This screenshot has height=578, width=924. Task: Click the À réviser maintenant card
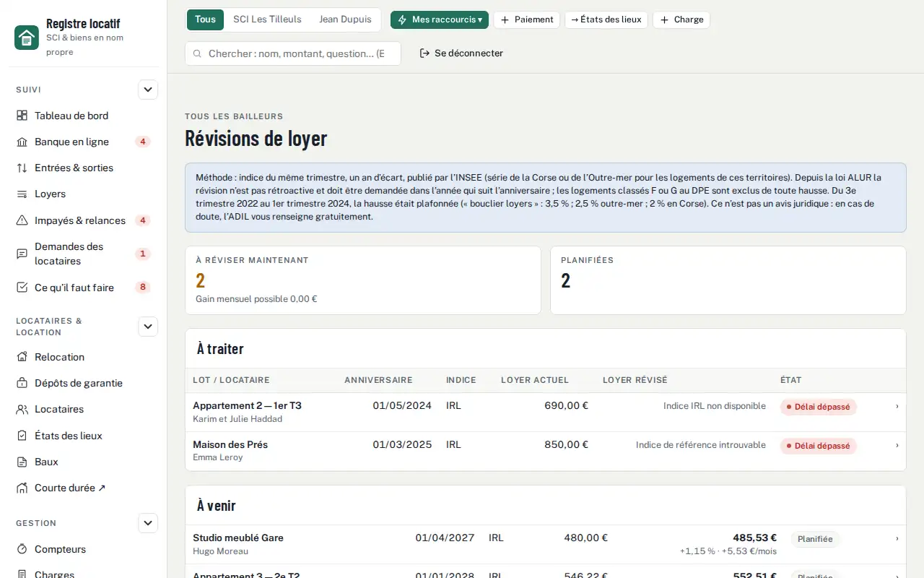363,280
